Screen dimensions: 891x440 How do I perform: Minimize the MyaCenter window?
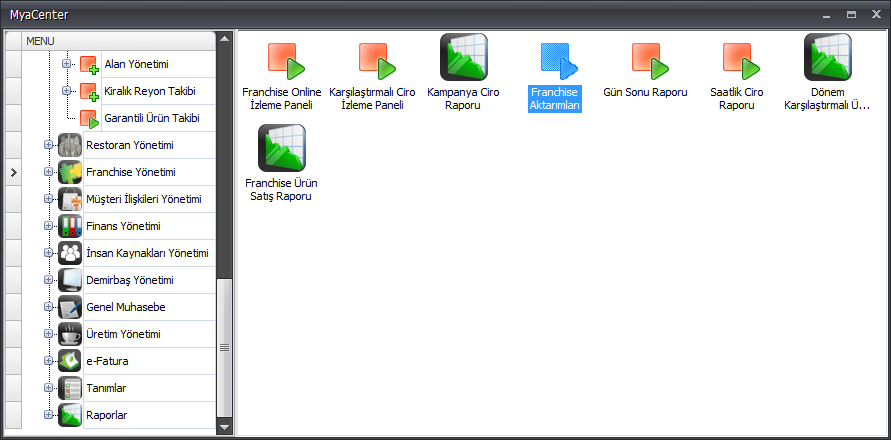tap(826, 15)
